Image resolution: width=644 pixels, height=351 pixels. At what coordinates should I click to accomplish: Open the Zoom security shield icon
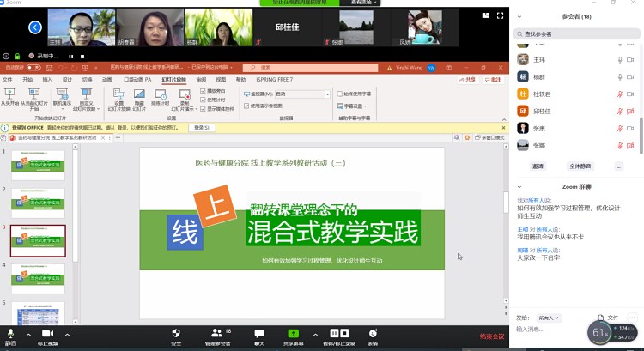pyautogui.click(x=176, y=333)
